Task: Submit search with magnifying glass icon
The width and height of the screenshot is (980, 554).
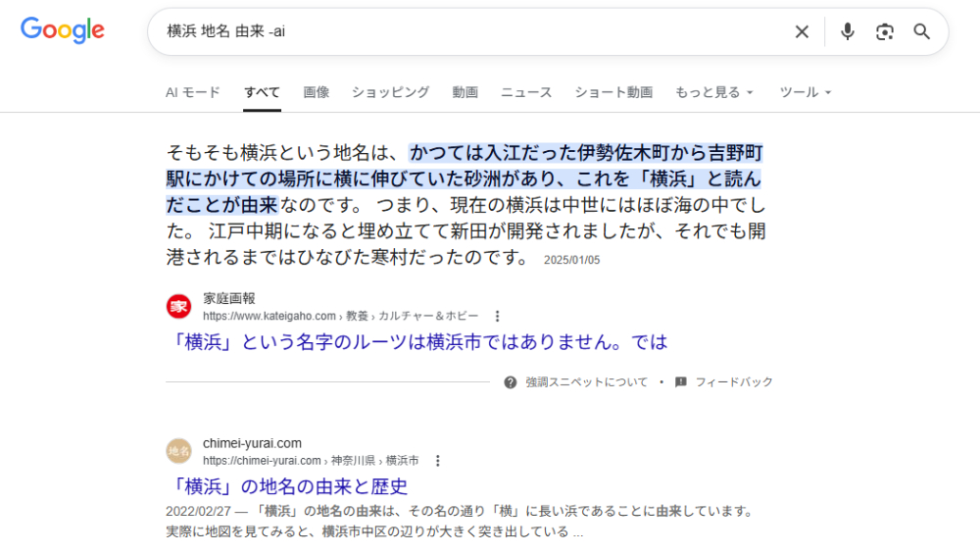Action: 922,32
